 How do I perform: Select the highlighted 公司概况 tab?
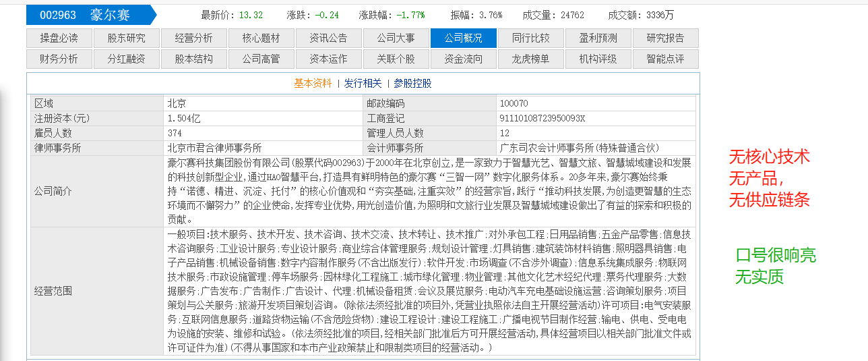click(464, 38)
